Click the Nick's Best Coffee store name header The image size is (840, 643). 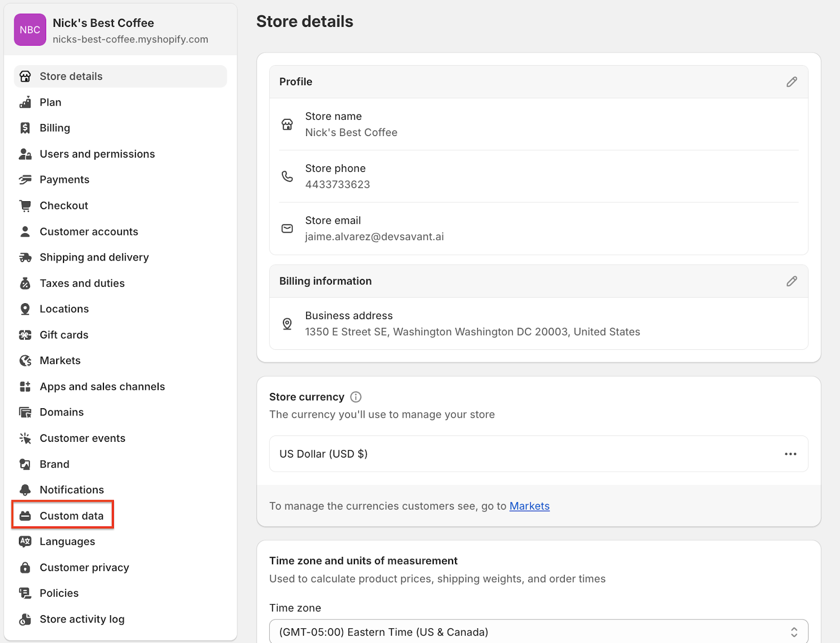tap(103, 23)
